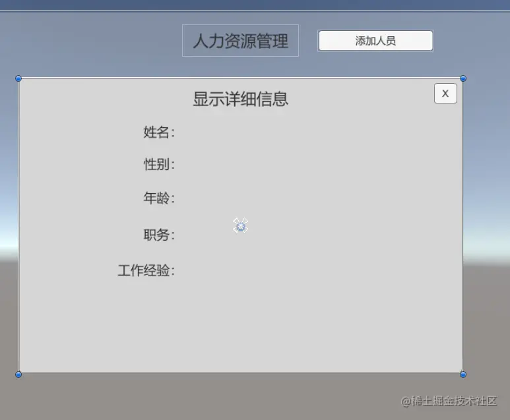The width and height of the screenshot is (510, 420).
Task: Click the 职务: label
Action: 159,235
